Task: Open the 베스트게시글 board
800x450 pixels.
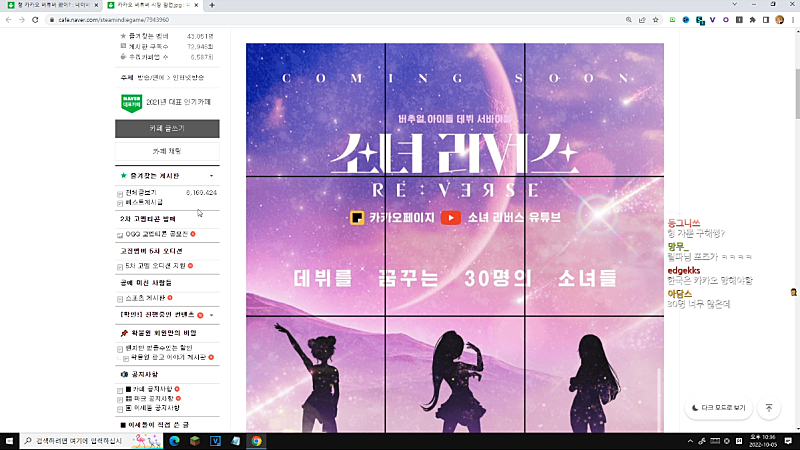Action: 144,203
